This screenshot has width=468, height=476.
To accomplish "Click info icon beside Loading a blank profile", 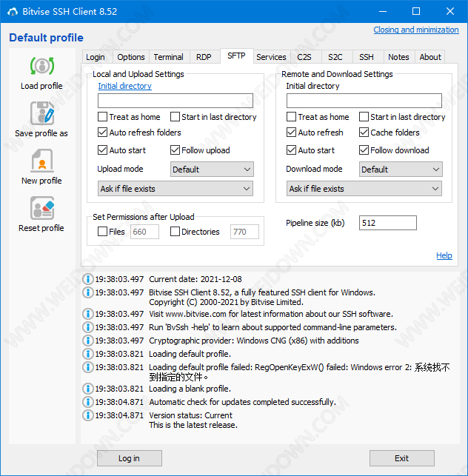I will click(88, 389).
